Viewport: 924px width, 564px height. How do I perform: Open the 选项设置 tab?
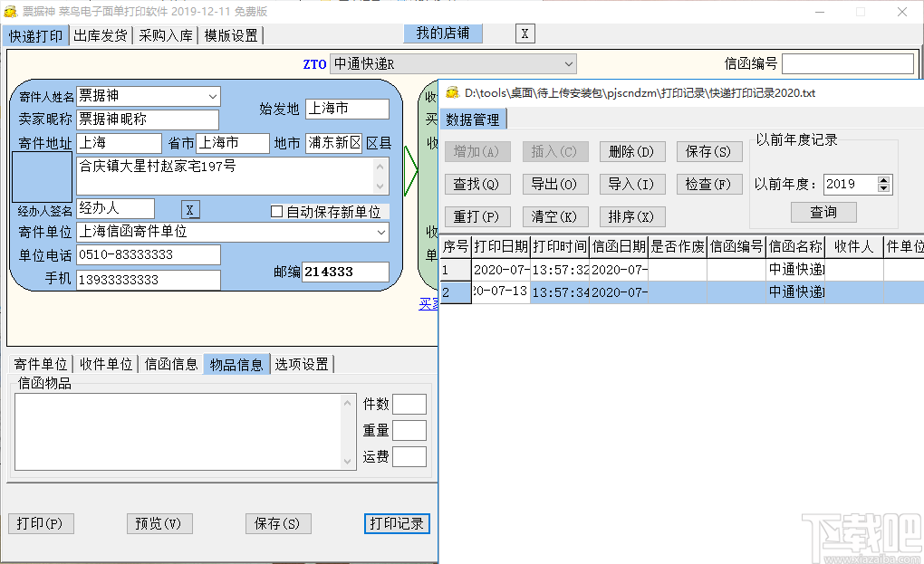click(x=302, y=365)
